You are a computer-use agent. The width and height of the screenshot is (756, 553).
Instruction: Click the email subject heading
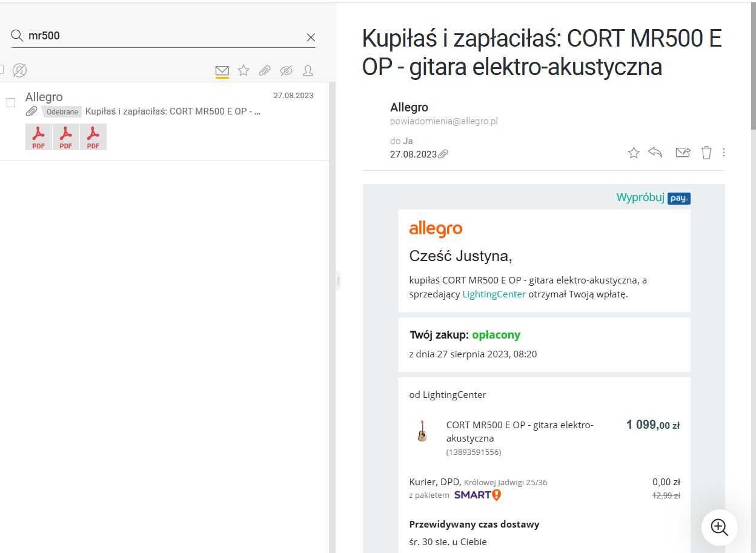(542, 53)
